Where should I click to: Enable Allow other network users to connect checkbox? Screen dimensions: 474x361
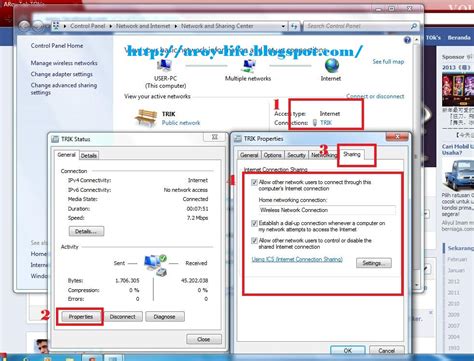pos(254,183)
